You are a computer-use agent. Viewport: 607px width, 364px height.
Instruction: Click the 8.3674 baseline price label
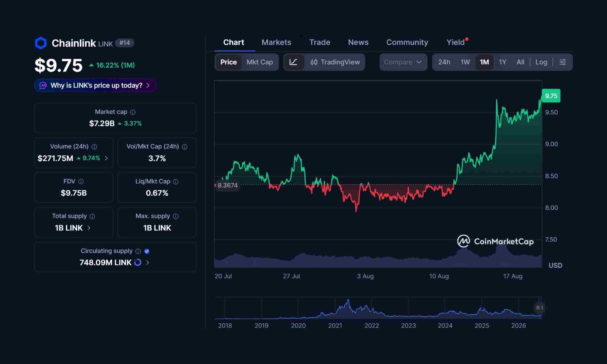point(227,185)
